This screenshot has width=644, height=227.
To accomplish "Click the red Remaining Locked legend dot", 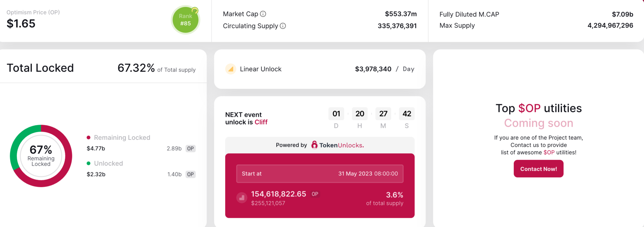I will point(89,138).
